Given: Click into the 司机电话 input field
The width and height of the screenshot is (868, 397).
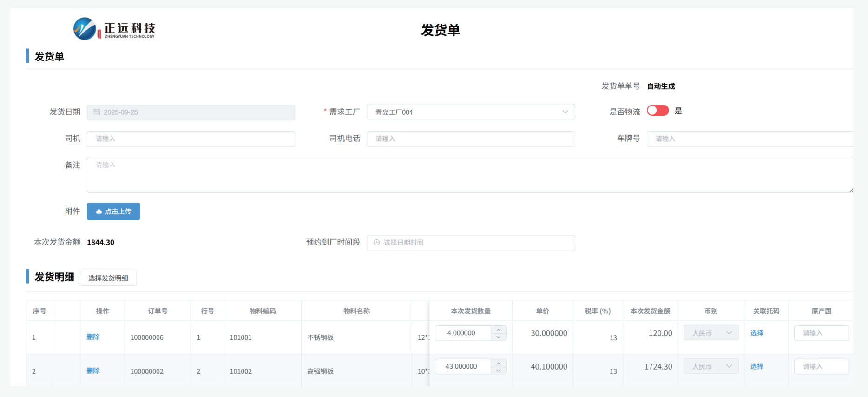Looking at the screenshot, I should [470, 139].
